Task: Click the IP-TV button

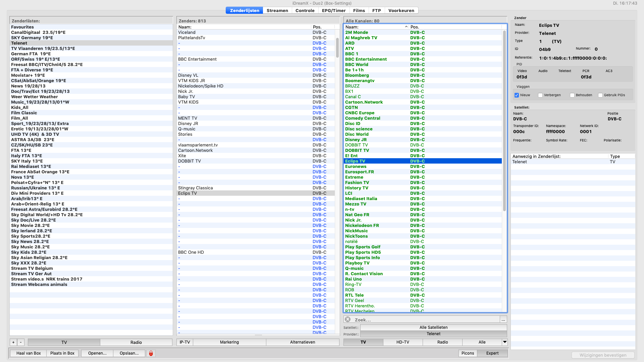Action: click(185, 342)
